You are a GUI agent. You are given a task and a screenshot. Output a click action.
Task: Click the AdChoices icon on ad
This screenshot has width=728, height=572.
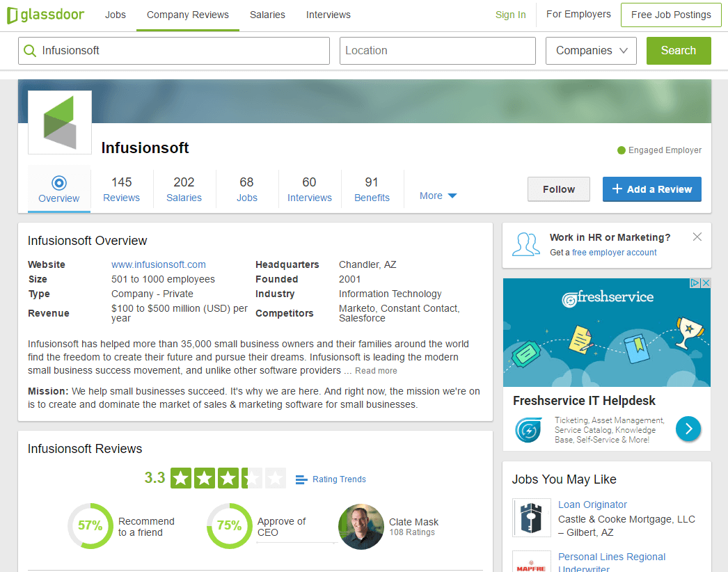pyautogui.click(x=695, y=283)
